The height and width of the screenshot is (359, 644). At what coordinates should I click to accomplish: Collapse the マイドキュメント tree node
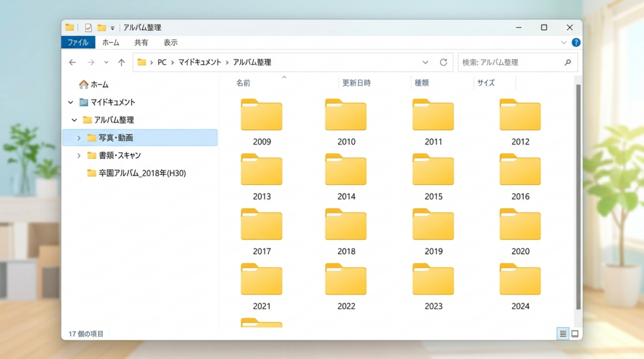coord(71,103)
